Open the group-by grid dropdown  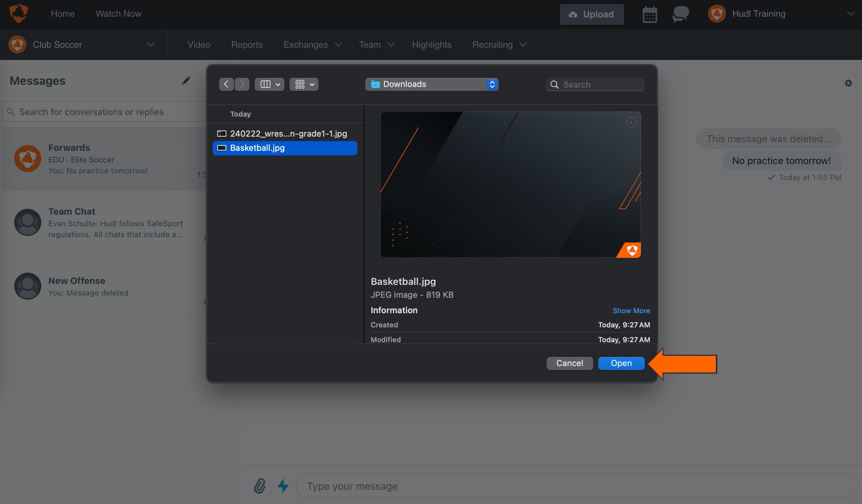pyautogui.click(x=304, y=84)
